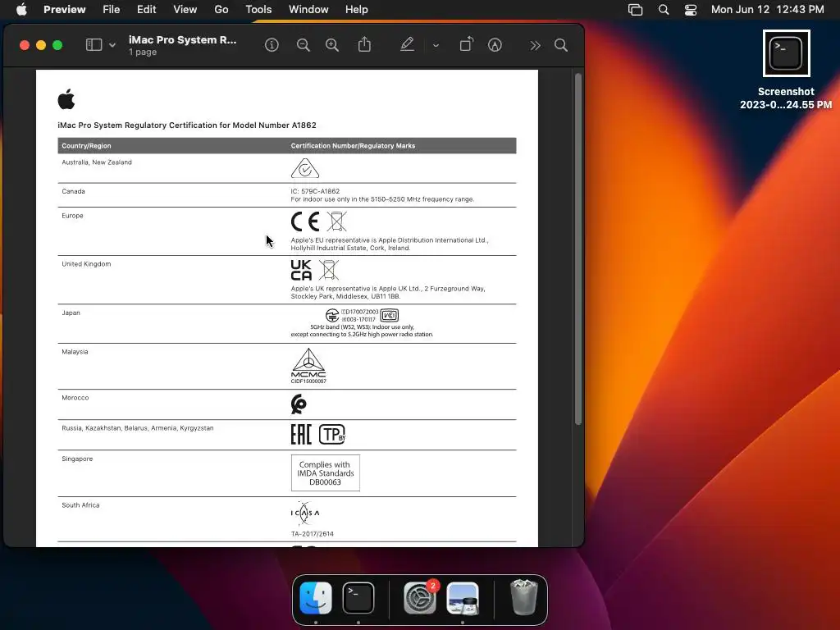The image size is (840, 630).
Task: Zoom in on the document
Action: [x=332, y=45]
